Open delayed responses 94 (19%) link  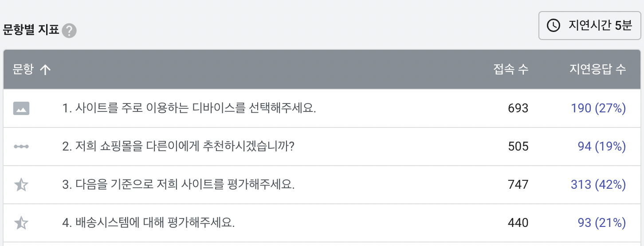pyautogui.click(x=602, y=146)
